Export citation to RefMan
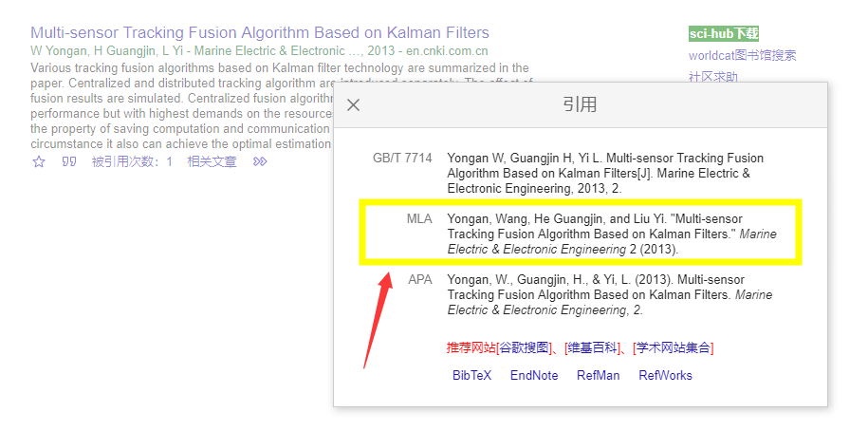 [599, 375]
